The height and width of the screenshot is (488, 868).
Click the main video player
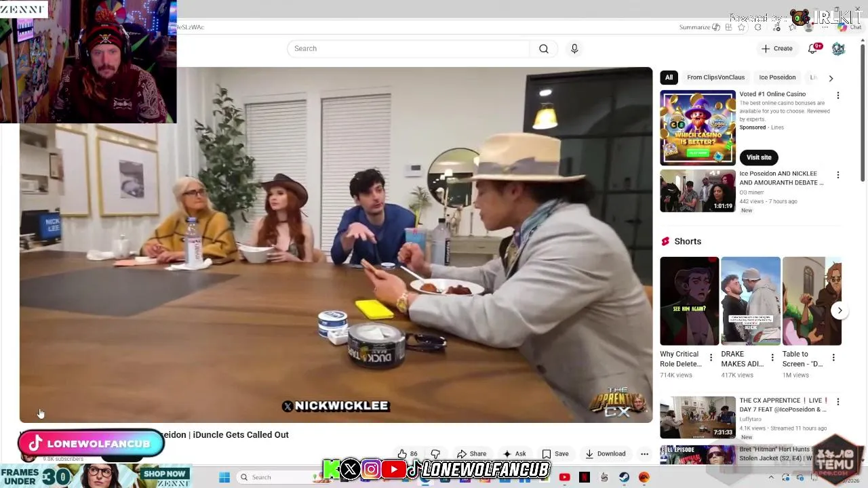tap(336, 245)
